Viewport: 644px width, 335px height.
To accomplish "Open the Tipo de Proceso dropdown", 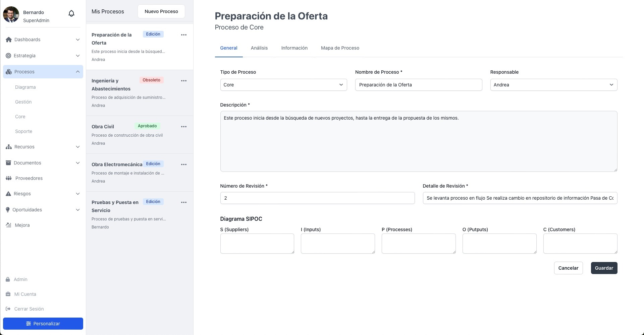I will point(283,85).
